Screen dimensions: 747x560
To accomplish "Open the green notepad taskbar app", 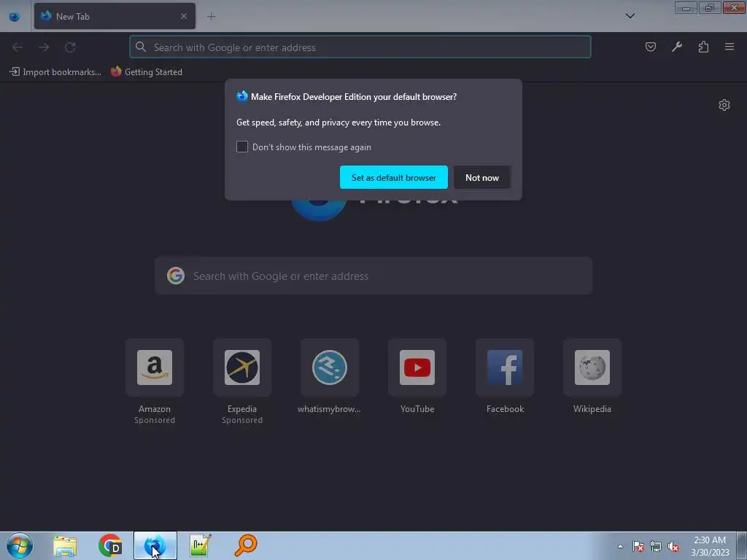I will coord(200,545).
